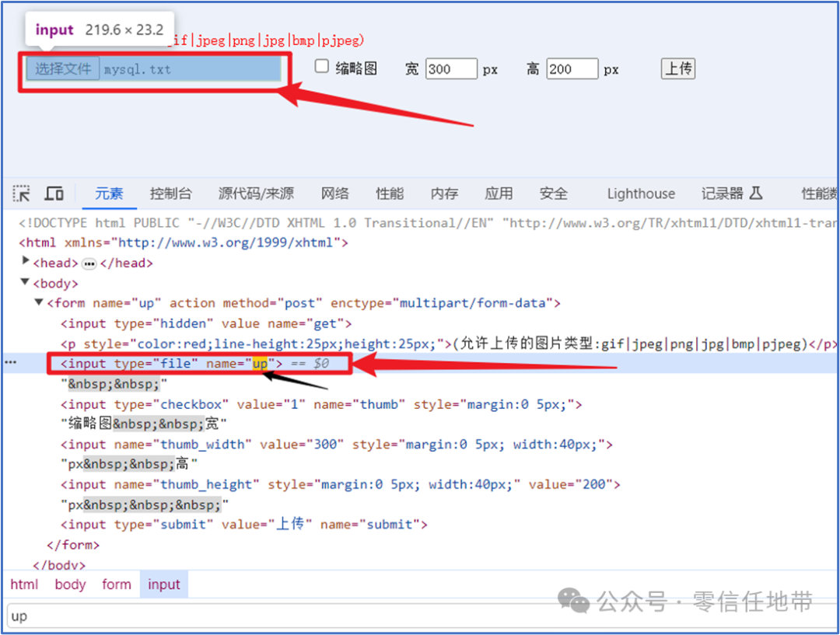This screenshot has width=840, height=635.
Task: Open the Lighthouse tab
Action: [641, 194]
